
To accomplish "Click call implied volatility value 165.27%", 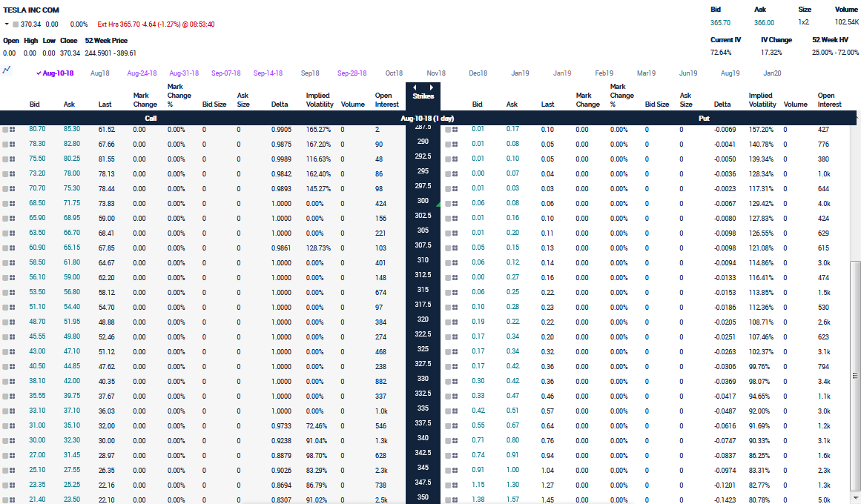I will (x=318, y=130).
